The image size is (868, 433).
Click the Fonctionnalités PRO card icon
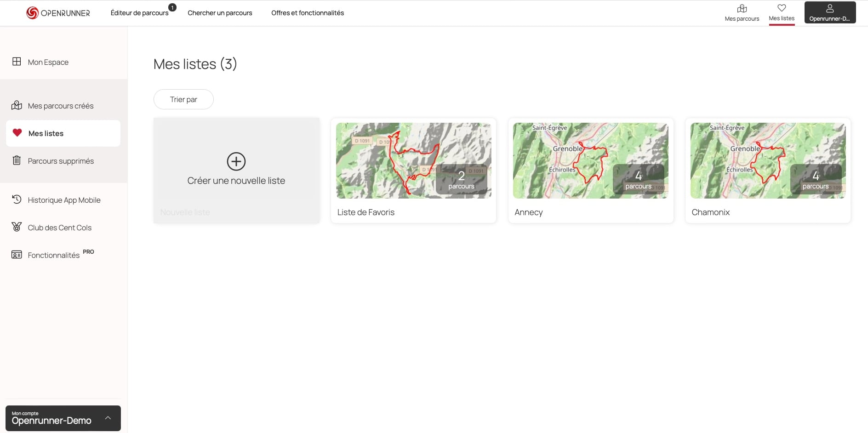pos(17,255)
